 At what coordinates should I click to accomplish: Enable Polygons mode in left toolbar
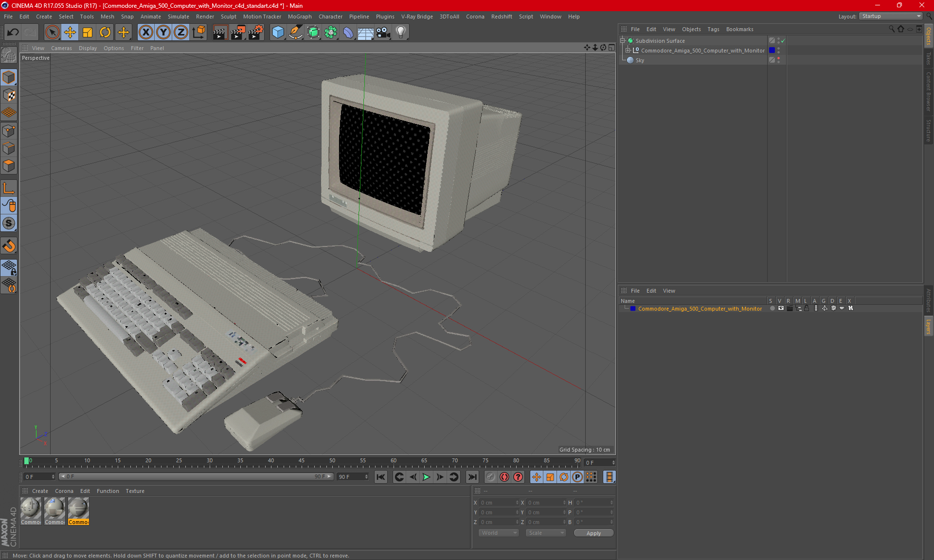coord(9,166)
